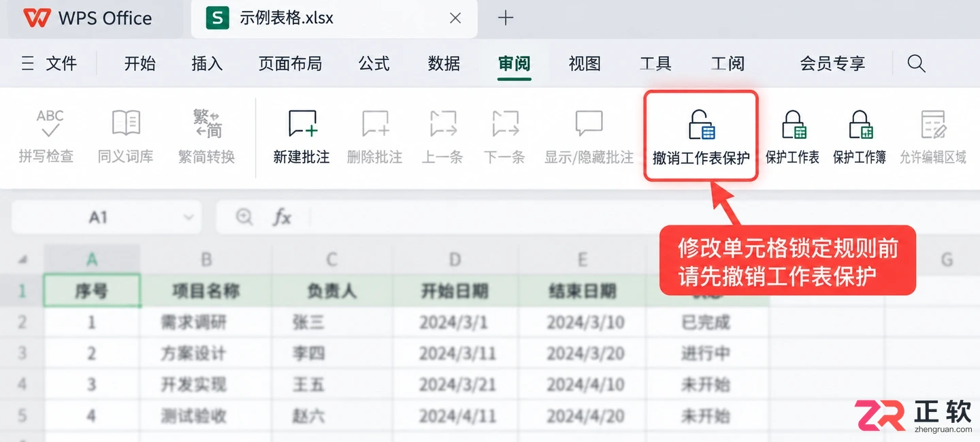Click the green S spreadsheet file icon

[218, 18]
